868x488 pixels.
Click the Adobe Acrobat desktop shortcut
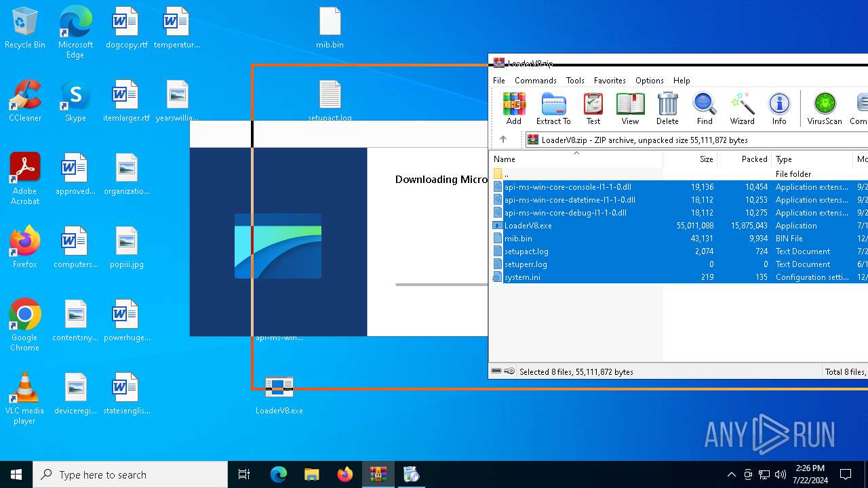click(x=25, y=179)
